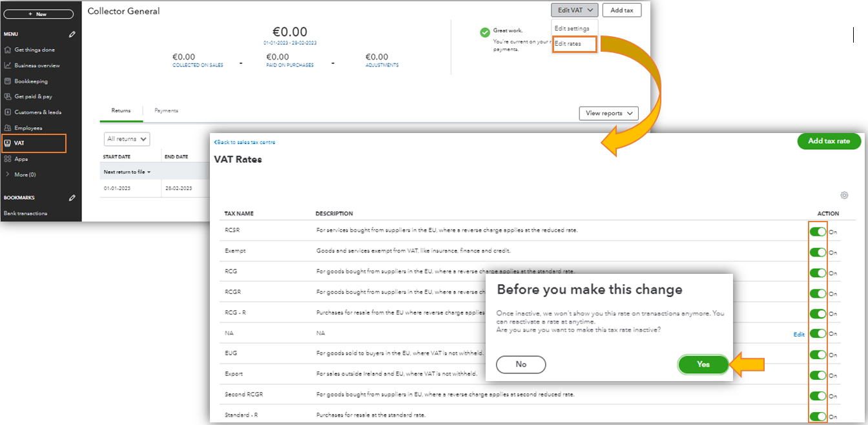This screenshot has width=868, height=425.
Task: Choose Edit settings from the menu
Action: 572,28
